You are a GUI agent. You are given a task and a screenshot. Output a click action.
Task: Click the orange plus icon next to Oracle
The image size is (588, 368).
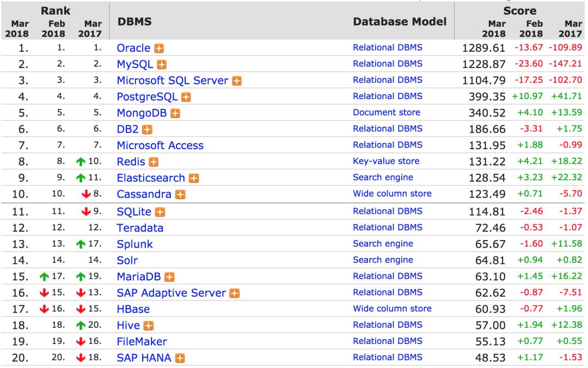(159, 48)
